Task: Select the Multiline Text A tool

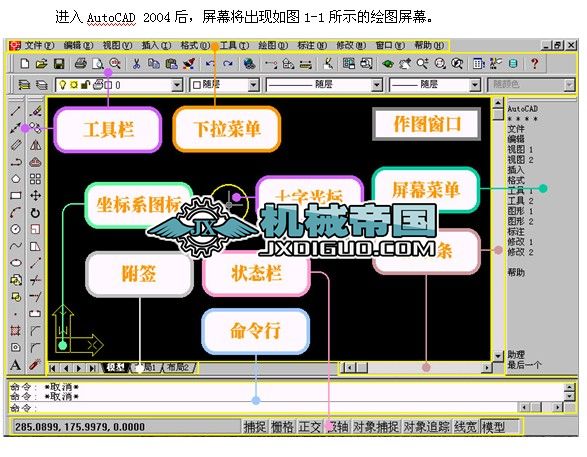Action: pyautogui.click(x=15, y=365)
